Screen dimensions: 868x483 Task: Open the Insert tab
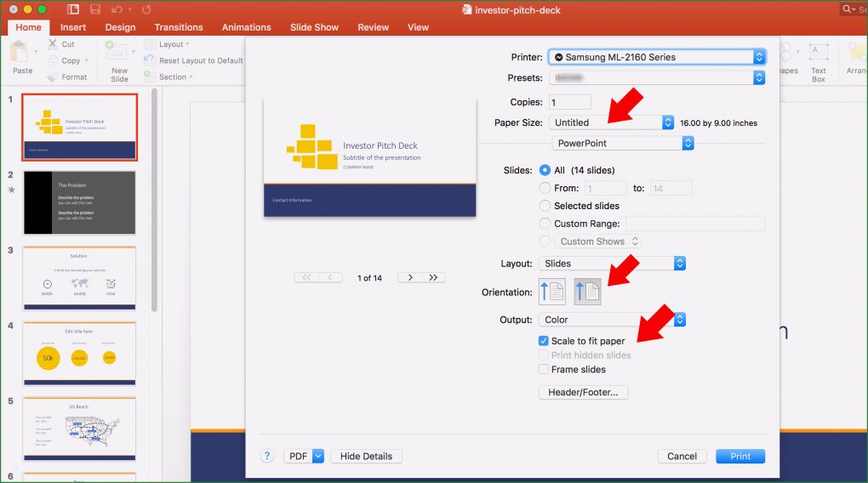pyautogui.click(x=73, y=27)
